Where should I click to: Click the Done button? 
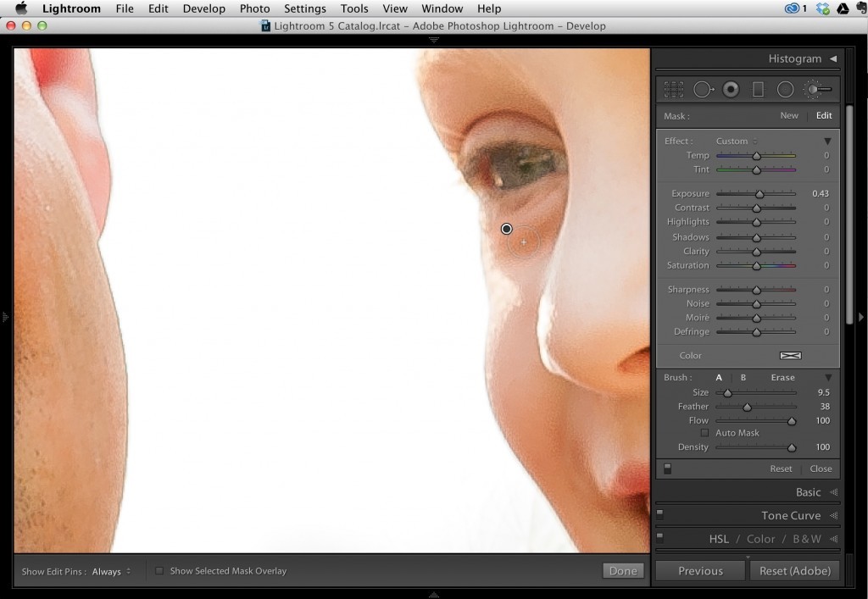(623, 571)
